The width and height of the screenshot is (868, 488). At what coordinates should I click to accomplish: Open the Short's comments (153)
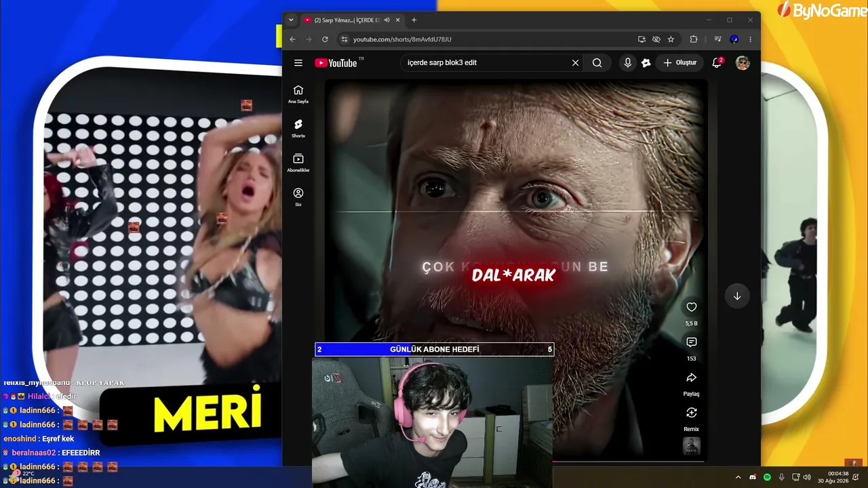(x=692, y=342)
